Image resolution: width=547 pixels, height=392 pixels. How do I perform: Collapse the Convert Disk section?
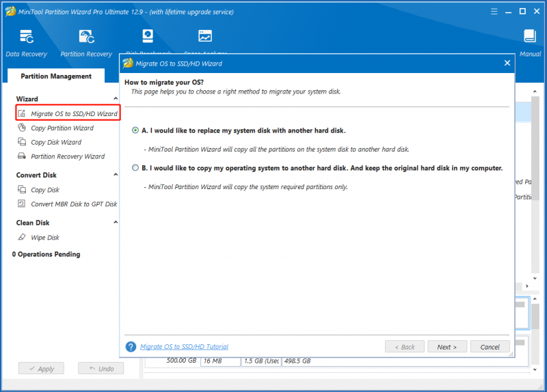(116, 175)
